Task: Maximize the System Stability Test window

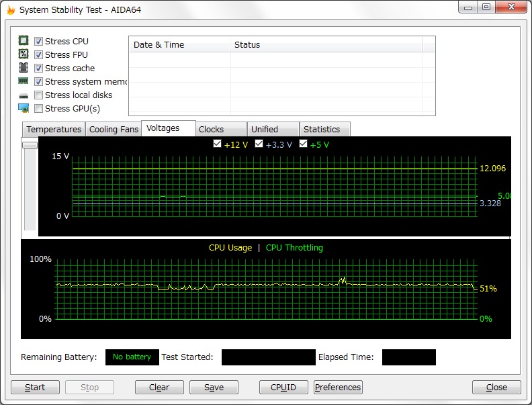Action: point(486,7)
